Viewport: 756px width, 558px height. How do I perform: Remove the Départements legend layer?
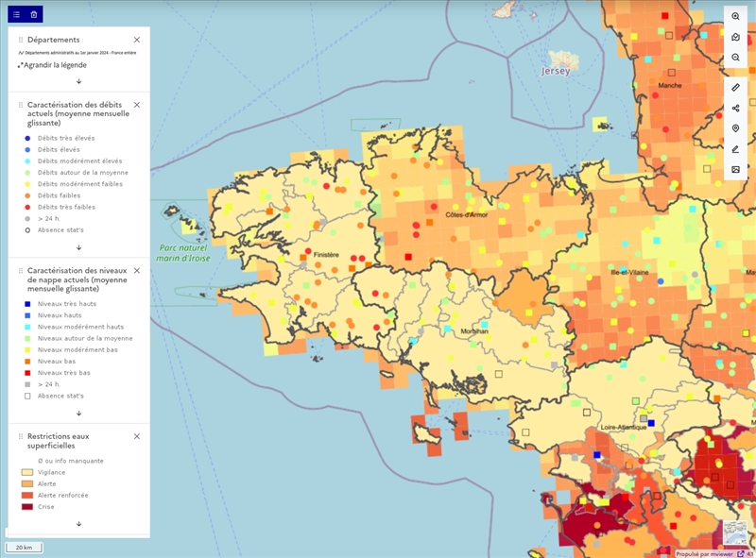(x=137, y=40)
